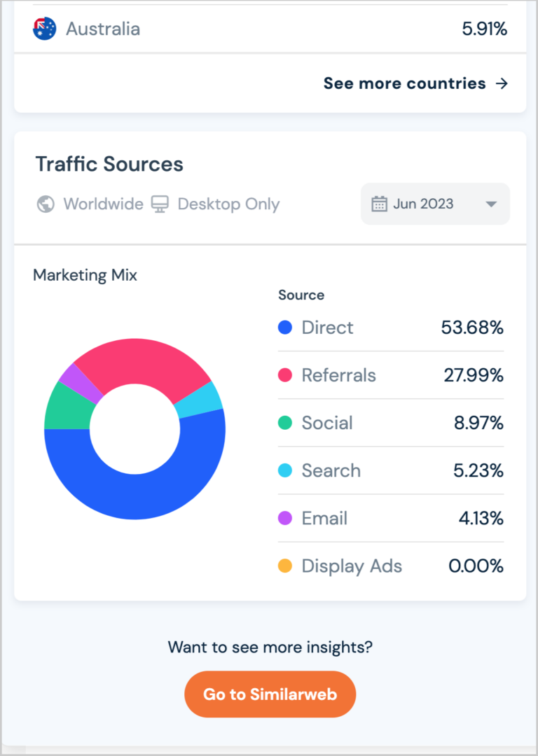Click the 4.13% Email value
This screenshot has height=756, width=538.
click(x=481, y=518)
